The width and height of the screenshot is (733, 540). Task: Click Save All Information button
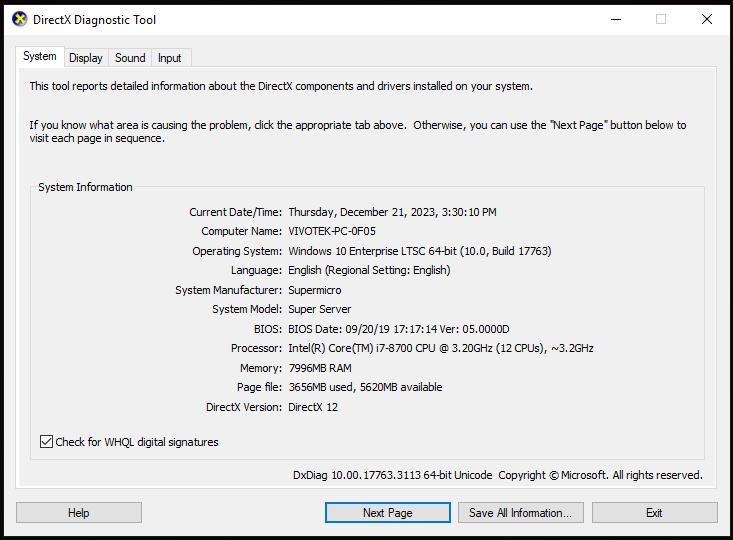(x=521, y=513)
